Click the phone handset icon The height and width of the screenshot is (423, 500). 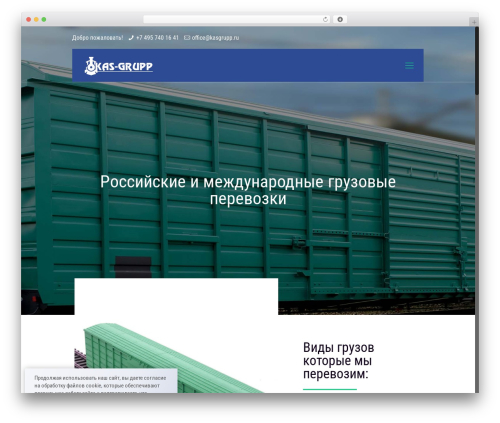tap(131, 38)
